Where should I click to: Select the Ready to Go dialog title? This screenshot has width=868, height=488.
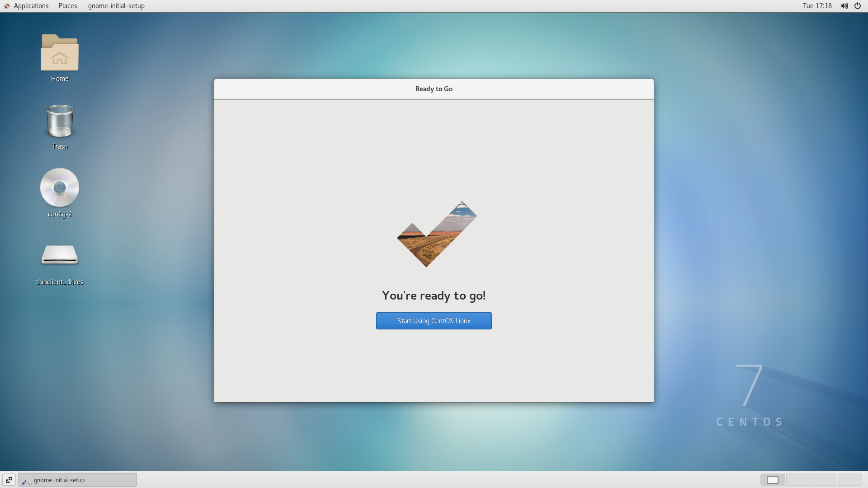[x=434, y=89]
